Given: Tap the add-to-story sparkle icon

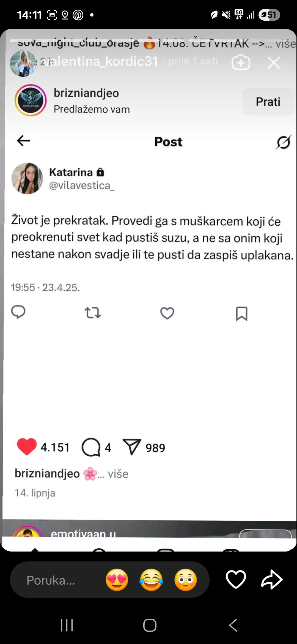Looking at the screenshot, I should pyautogui.click(x=241, y=62).
